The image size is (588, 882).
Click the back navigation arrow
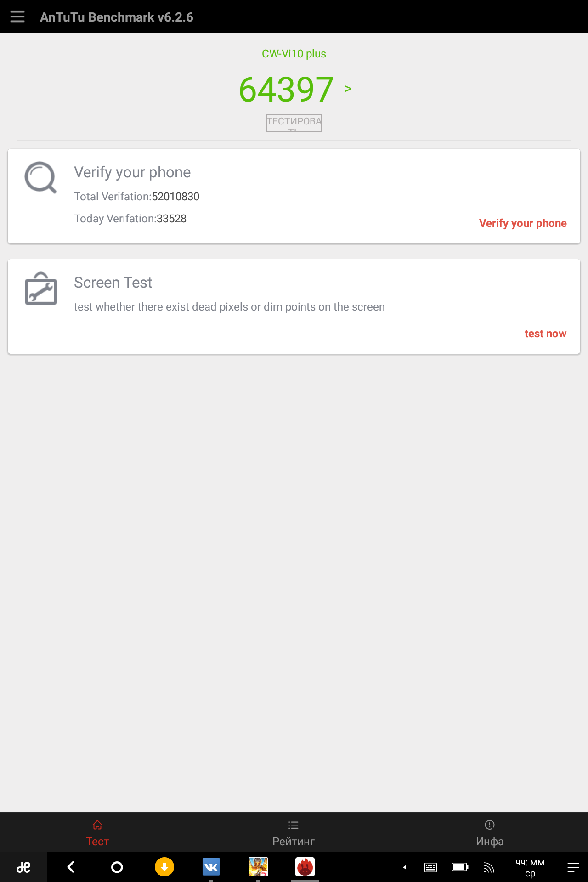click(71, 867)
